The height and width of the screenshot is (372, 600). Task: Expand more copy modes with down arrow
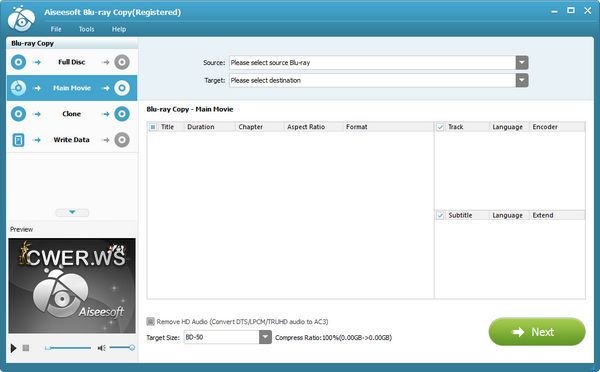[72, 212]
